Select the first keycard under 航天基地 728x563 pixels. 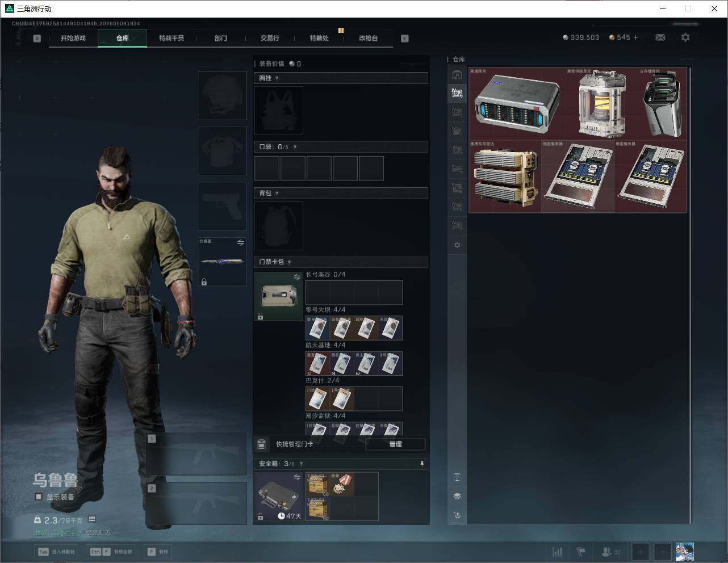[x=318, y=363]
